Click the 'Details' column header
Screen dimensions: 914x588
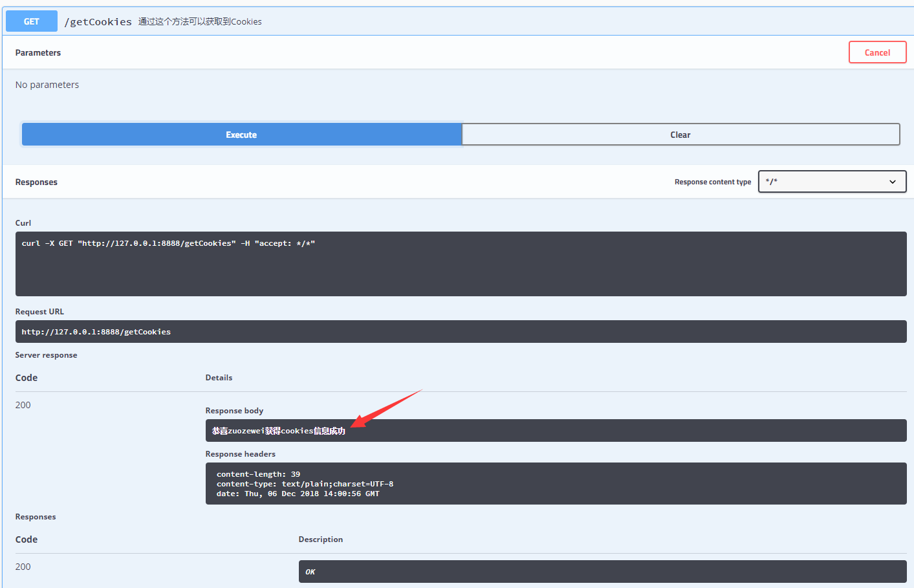point(219,378)
